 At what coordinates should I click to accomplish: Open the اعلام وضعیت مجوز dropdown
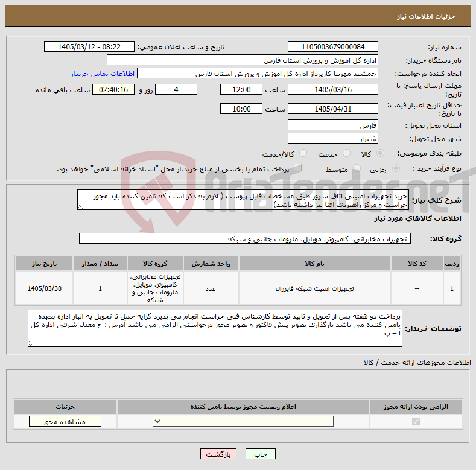click(x=243, y=421)
